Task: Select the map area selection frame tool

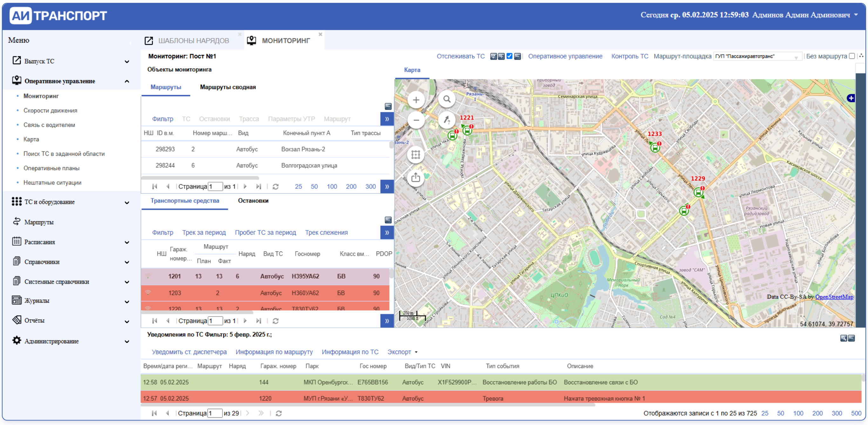Action: 416,155
